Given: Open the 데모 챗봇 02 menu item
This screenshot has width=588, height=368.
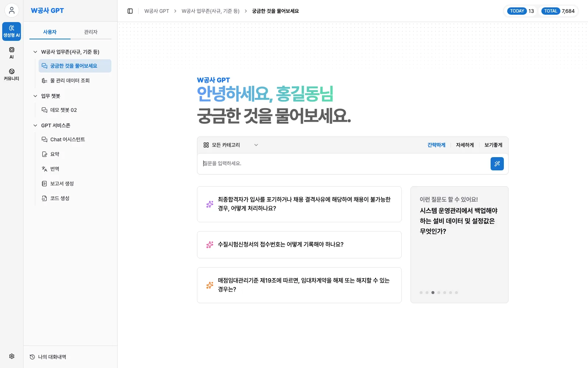Looking at the screenshot, I should point(75,110).
